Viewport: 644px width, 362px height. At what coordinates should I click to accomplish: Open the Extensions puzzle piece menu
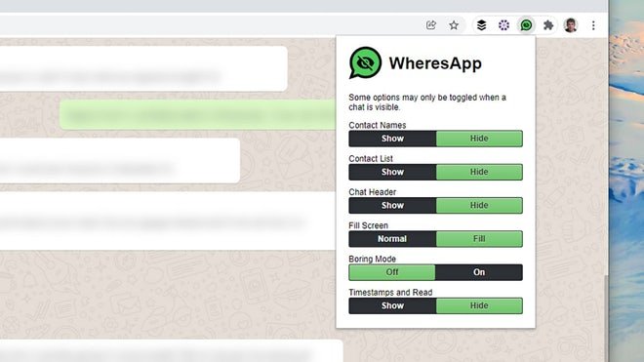[x=548, y=25]
